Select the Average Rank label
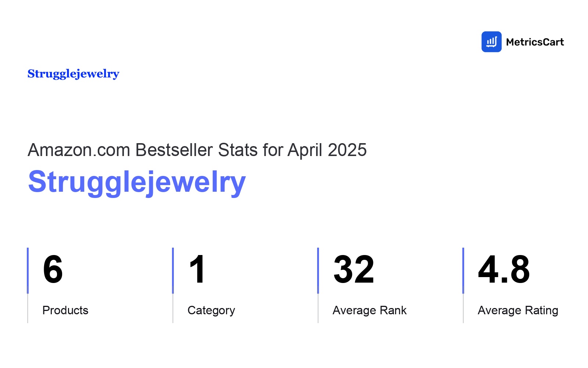588x368 pixels. (x=370, y=310)
